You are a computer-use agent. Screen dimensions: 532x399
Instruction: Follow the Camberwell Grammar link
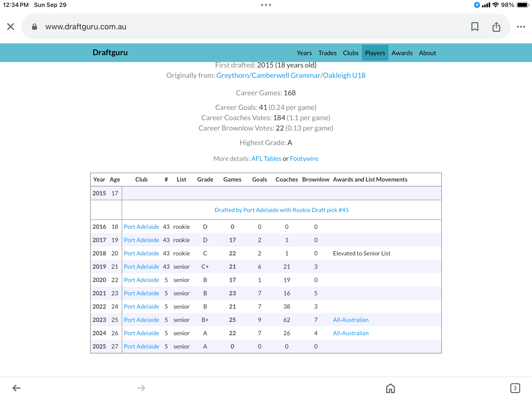click(x=286, y=75)
